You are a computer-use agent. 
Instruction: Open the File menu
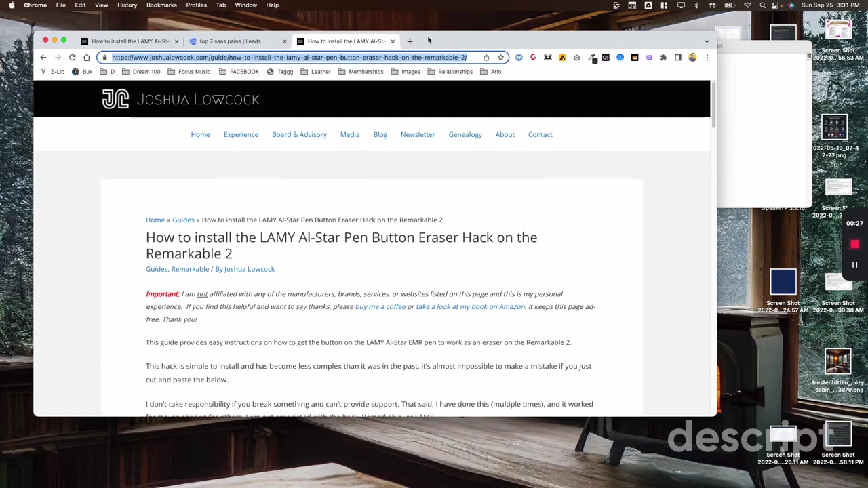click(x=60, y=5)
